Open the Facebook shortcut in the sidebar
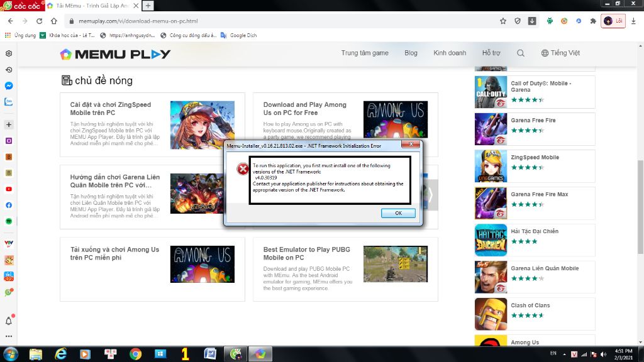Screen dimensions: 644x362 pyautogui.click(x=9, y=206)
